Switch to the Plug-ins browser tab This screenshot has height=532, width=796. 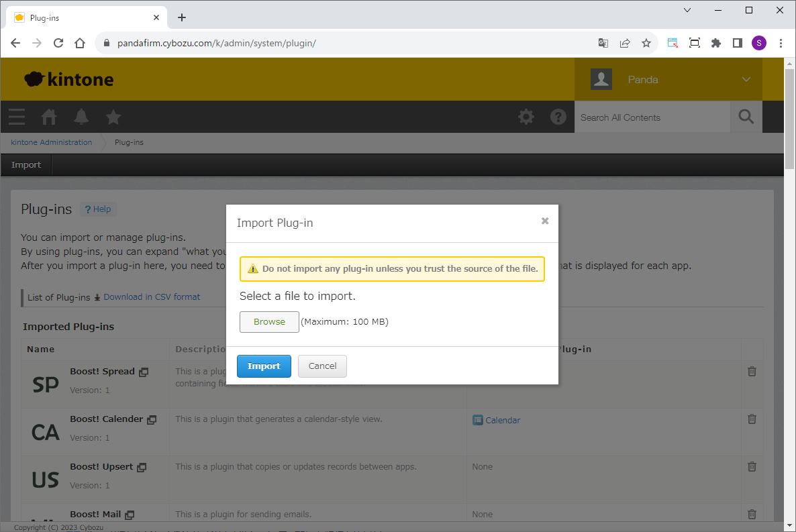(x=84, y=17)
